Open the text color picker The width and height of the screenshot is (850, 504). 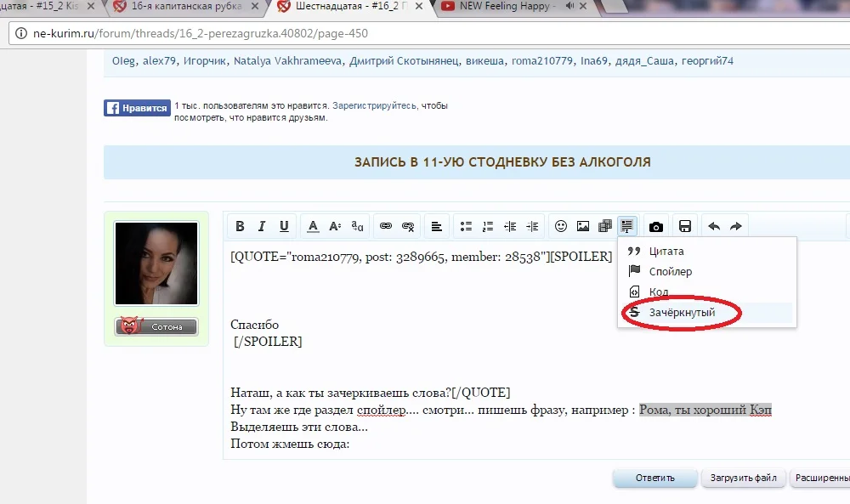click(312, 225)
